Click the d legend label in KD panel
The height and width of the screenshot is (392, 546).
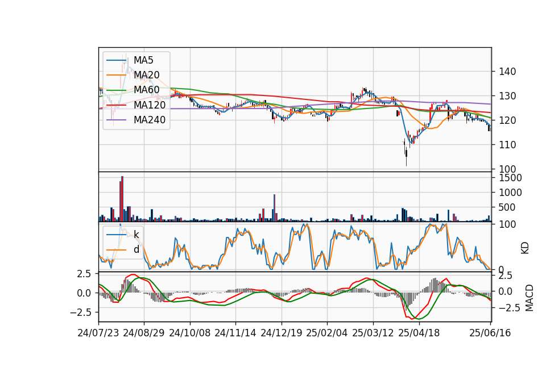pos(136,250)
